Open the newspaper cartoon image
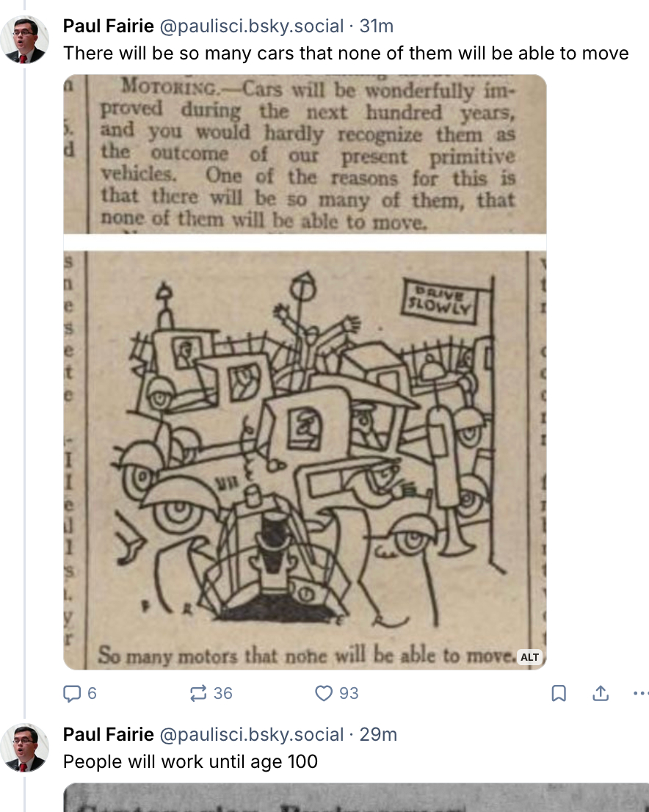Screen dimensions: 649x812 click(x=305, y=460)
